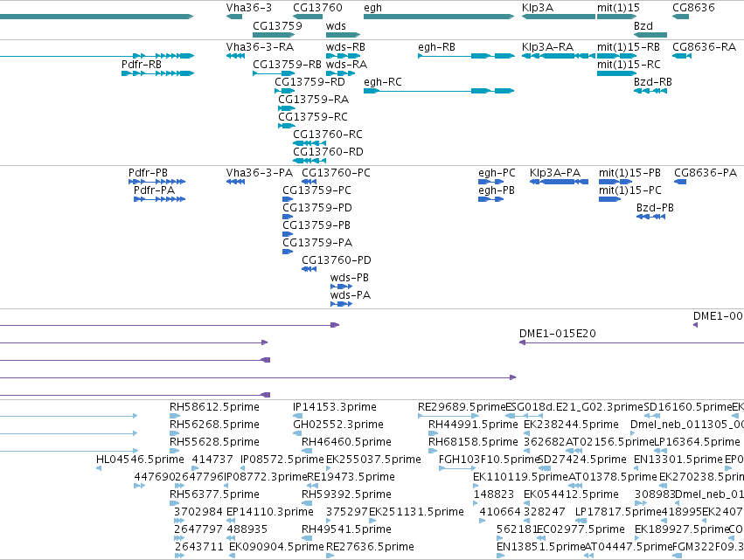Select the RH44991.5prime EST label
The width and height of the screenshot is (744, 560).
point(473,425)
